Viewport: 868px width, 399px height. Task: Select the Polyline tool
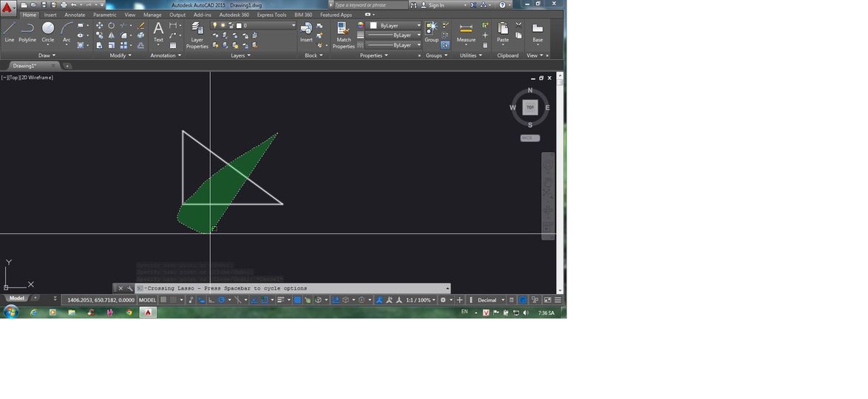27,32
